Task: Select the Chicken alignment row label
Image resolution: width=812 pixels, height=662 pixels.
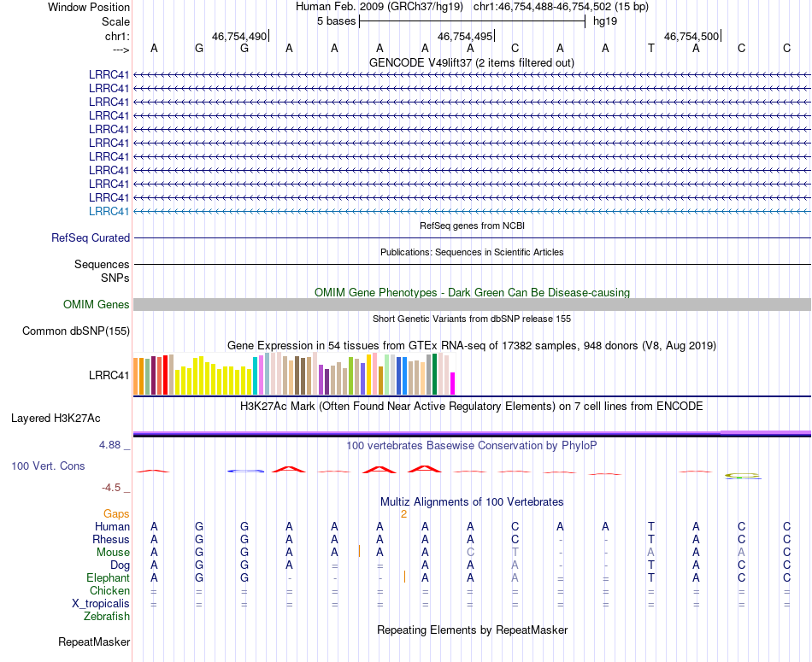Action: pyautogui.click(x=109, y=590)
